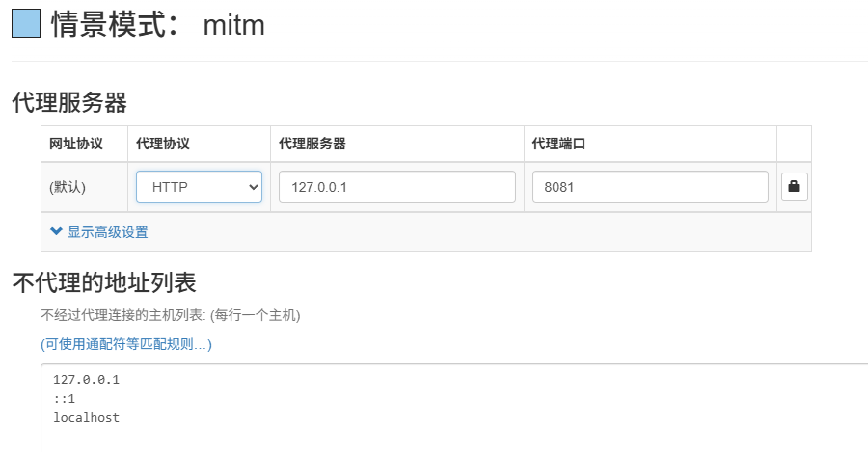
Task: Click the 网址协议 column header
Action: click(75, 144)
